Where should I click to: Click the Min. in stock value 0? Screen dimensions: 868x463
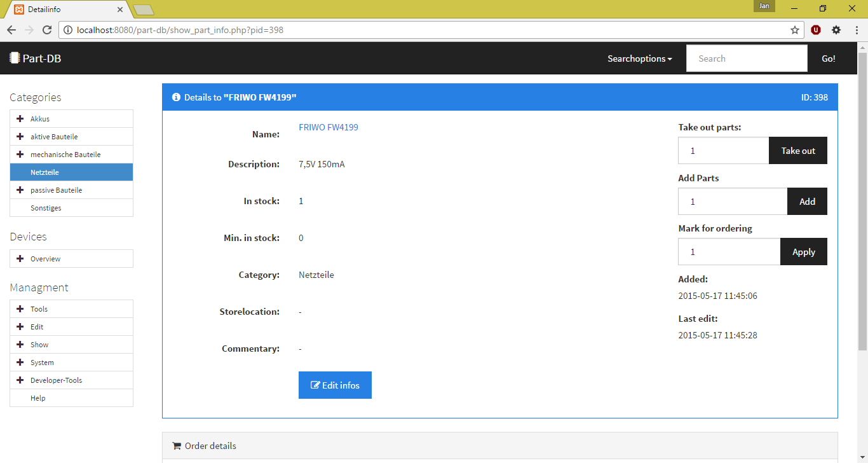[301, 238]
